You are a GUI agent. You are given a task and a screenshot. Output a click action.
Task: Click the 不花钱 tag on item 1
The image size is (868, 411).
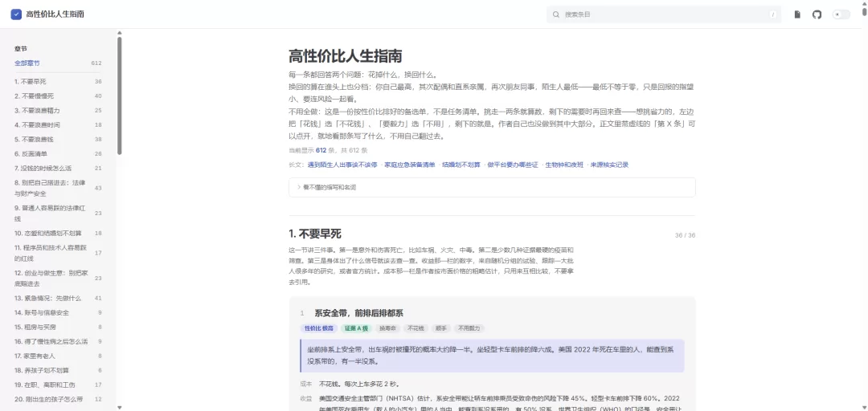[x=416, y=328]
